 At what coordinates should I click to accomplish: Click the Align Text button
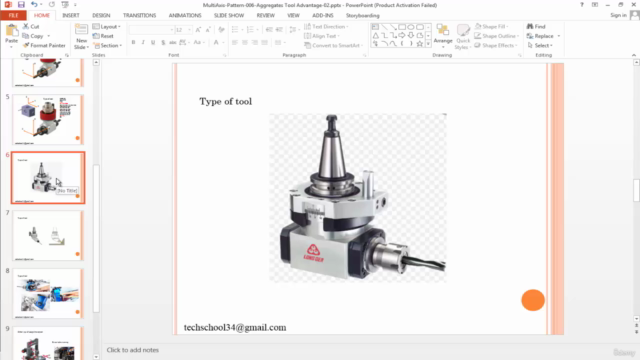click(x=322, y=36)
